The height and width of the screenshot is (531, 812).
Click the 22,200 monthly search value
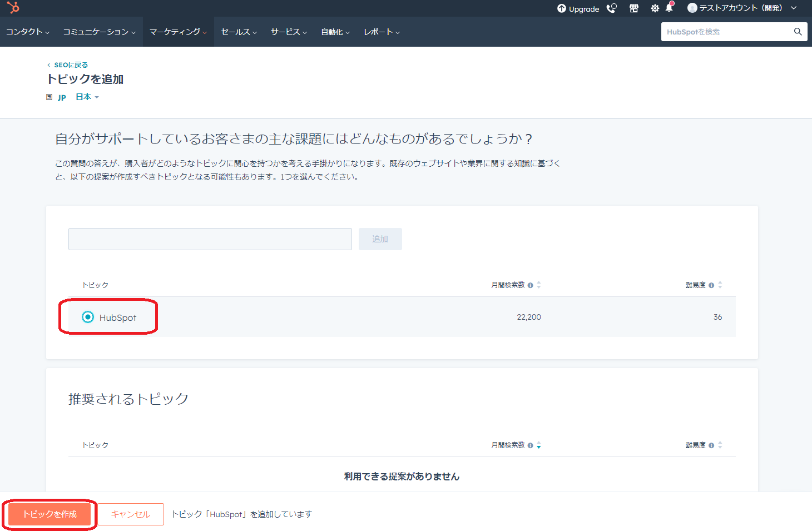point(529,317)
